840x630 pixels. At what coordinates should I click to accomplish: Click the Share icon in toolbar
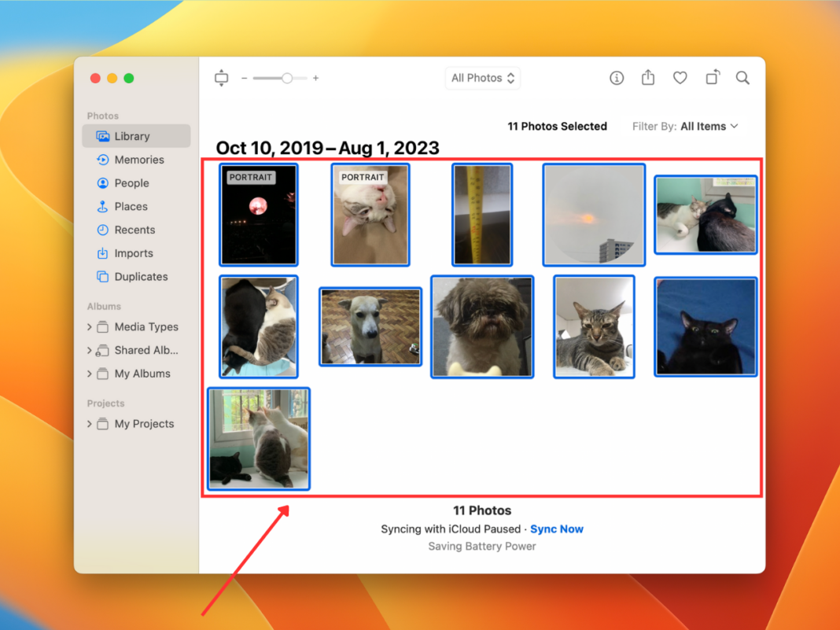coord(648,78)
